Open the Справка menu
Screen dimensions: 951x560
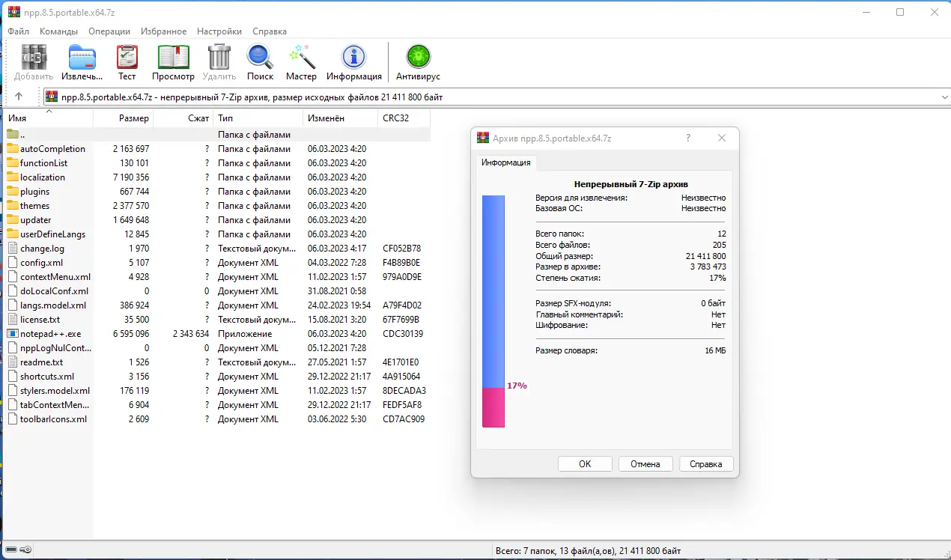pos(270,31)
